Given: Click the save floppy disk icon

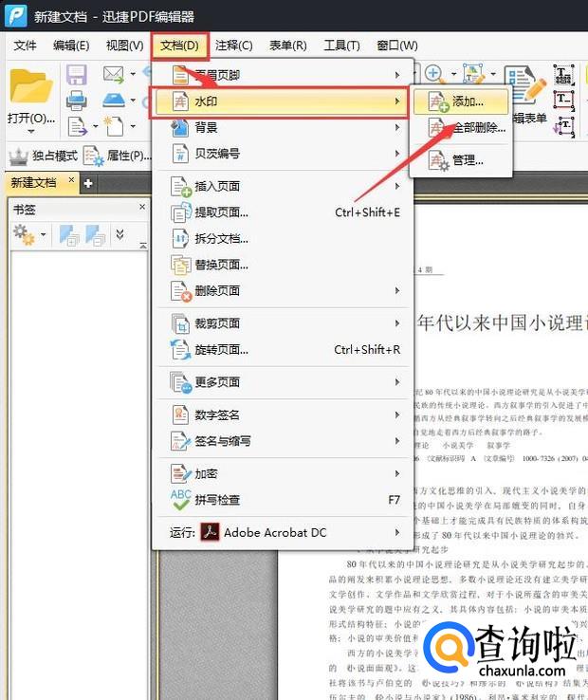Looking at the screenshot, I should point(77,74).
